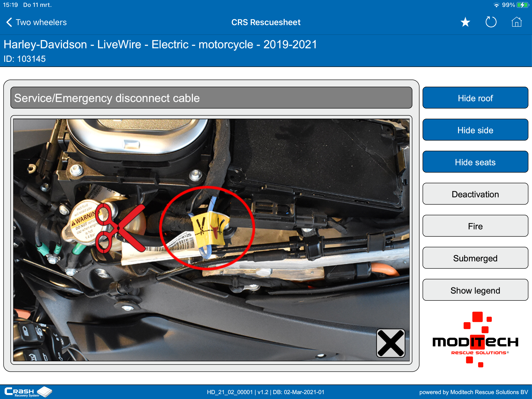Tap powered by Moditech Rescue Solutions BV
Screen dimensions: 532x399
(x=473, y=392)
